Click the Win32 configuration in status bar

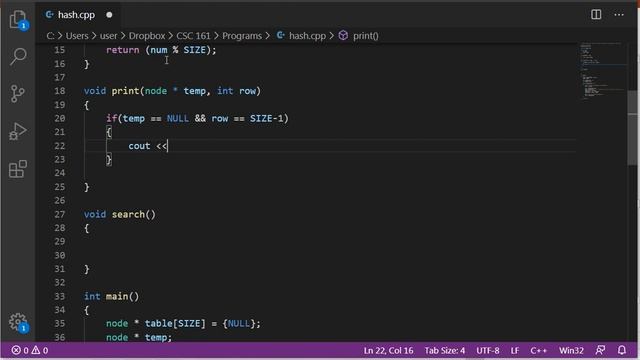[571, 351]
